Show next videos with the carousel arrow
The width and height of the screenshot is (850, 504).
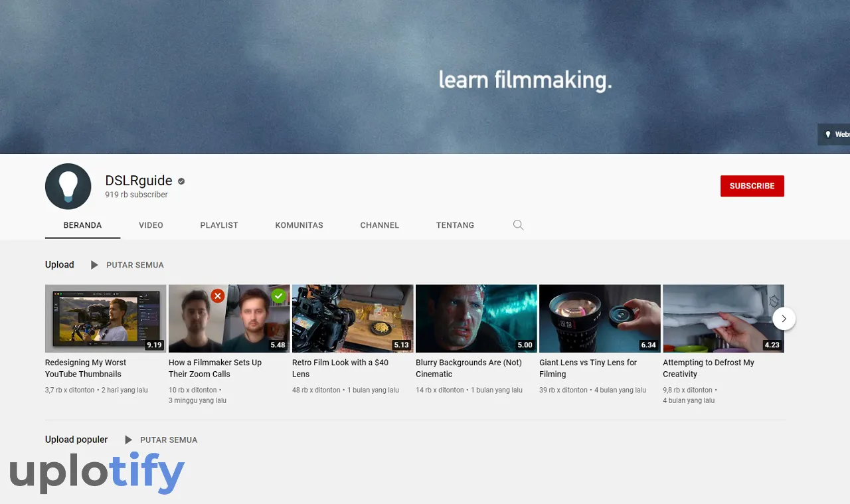pyautogui.click(x=784, y=319)
